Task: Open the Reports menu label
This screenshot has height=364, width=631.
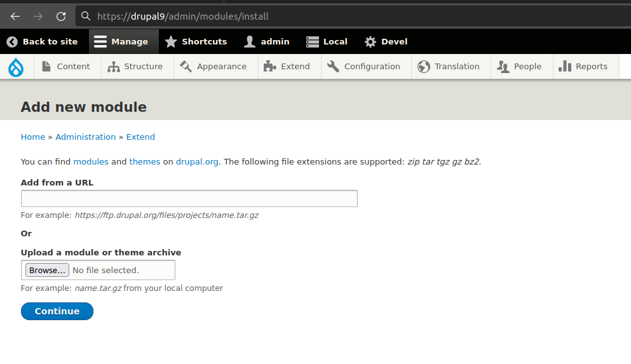Action: 592,67
